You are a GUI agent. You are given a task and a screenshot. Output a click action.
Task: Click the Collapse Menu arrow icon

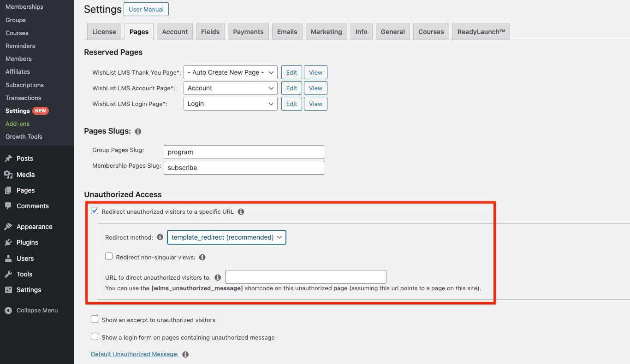click(8, 311)
